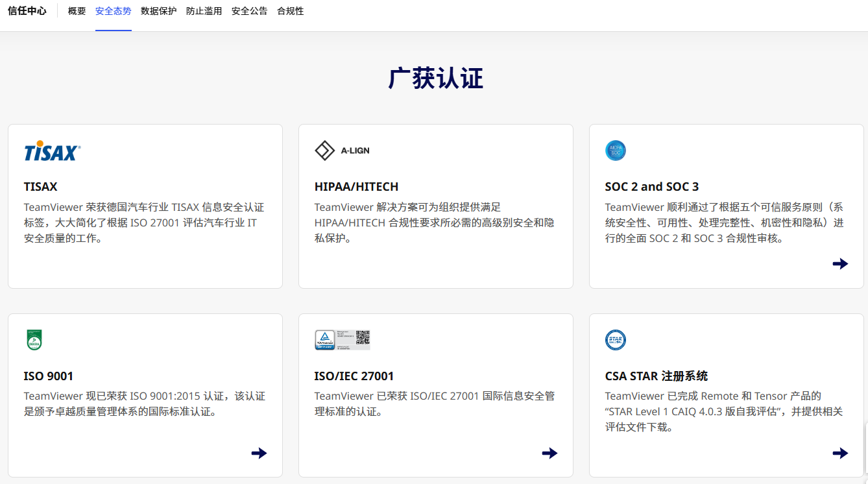Click the AICPA SOC badge icon
The width and height of the screenshot is (868, 484).
616,151
